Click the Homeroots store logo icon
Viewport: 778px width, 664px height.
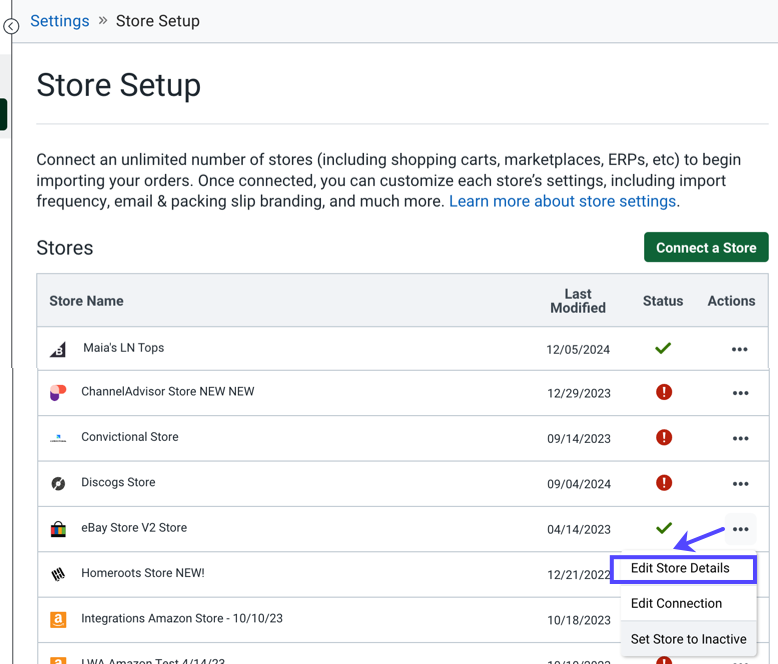(x=58, y=575)
